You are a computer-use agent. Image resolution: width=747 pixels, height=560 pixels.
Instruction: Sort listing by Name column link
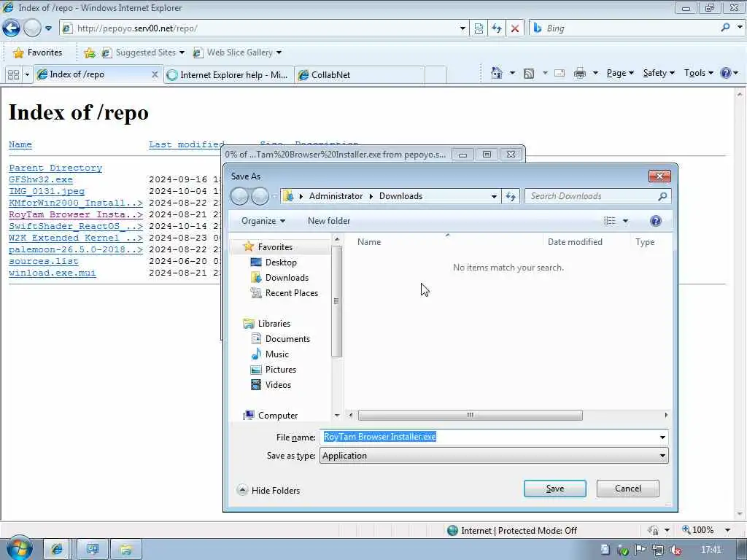point(20,144)
